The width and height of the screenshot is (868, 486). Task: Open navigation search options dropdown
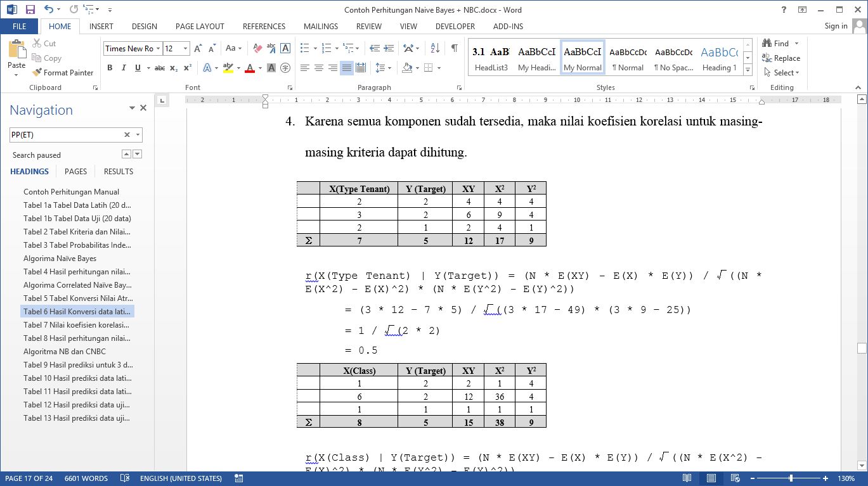click(x=138, y=134)
